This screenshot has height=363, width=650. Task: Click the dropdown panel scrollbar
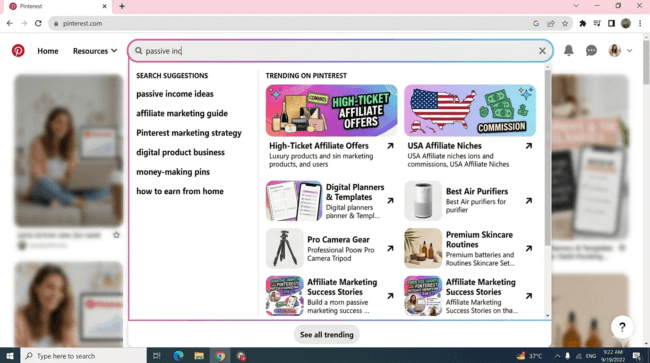[x=548, y=157]
